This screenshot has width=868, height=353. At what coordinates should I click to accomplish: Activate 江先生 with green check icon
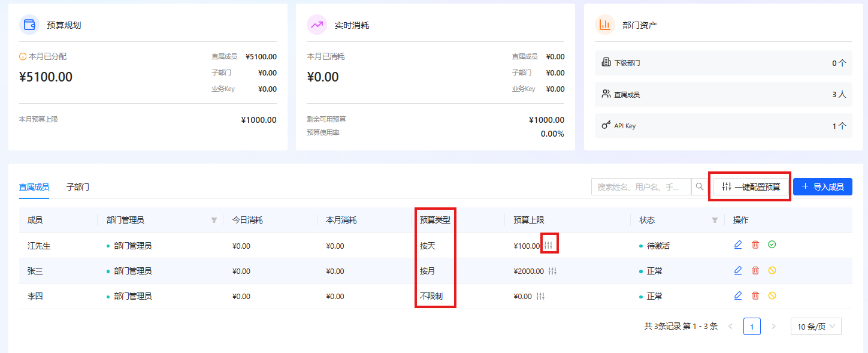[x=772, y=245]
